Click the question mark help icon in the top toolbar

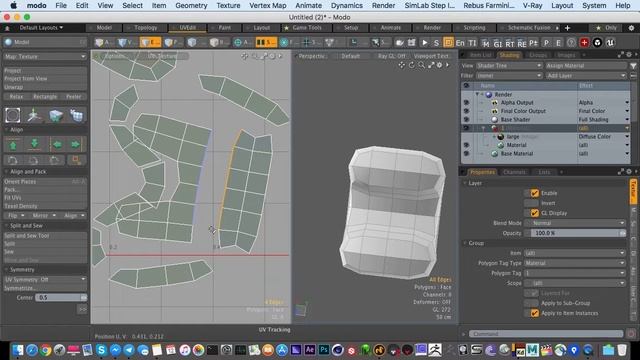click(571, 42)
